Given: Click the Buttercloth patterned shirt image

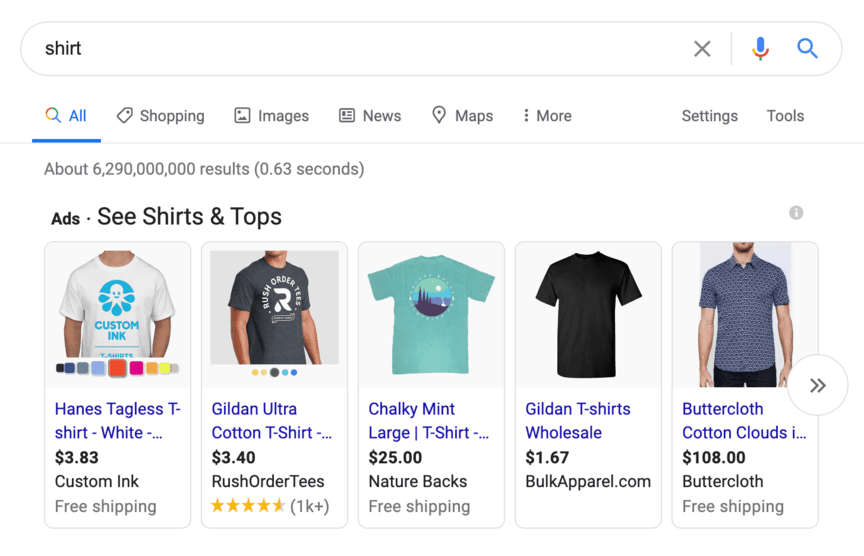Looking at the screenshot, I should 745,314.
